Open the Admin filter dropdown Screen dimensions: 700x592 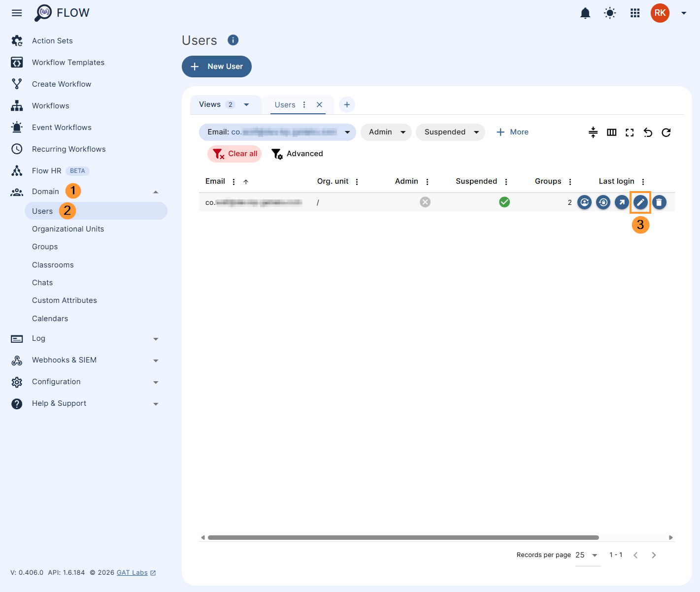click(x=386, y=132)
